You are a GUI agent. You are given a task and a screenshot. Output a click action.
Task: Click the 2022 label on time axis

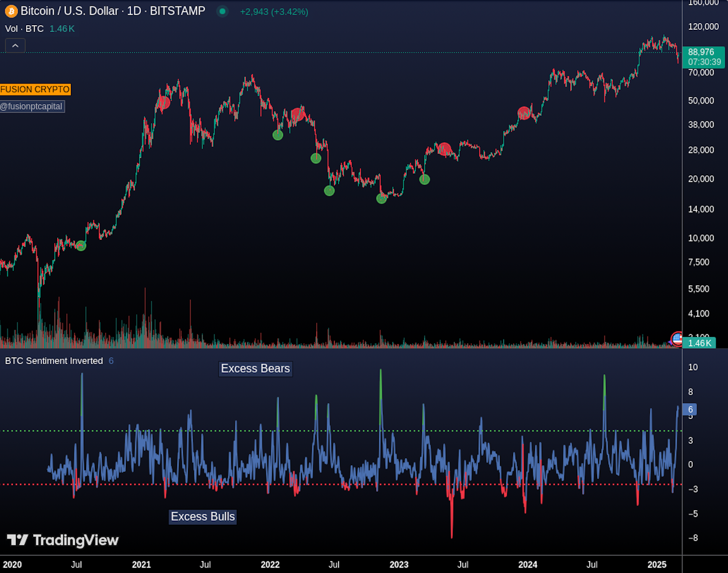point(270,565)
